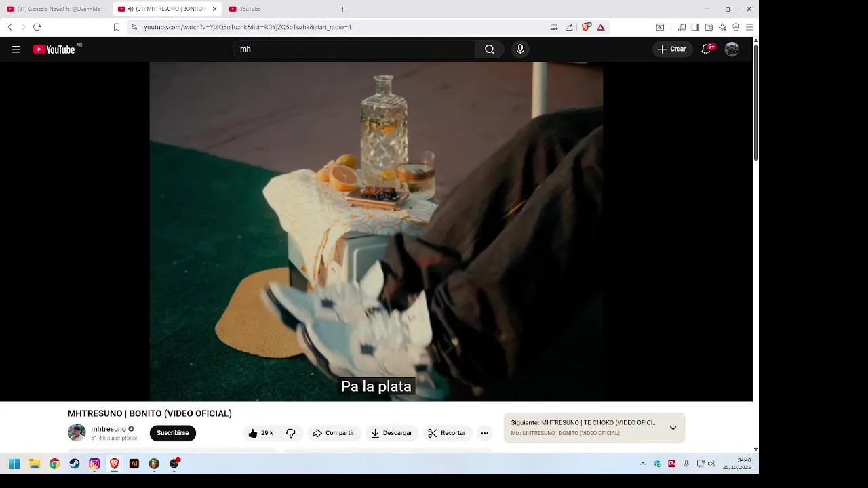Open the mhtresuno channel name link
Viewport: 868px width, 488px height.
pyautogui.click(x=108, y=429)
